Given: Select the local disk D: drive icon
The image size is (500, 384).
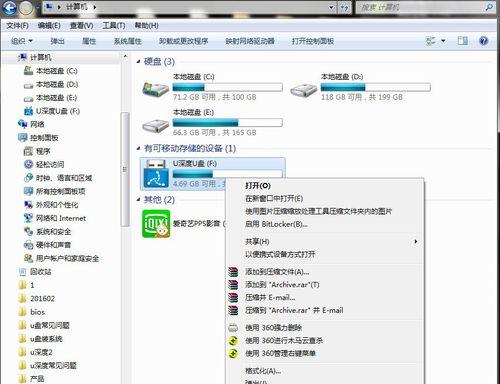Looking at the screenshot, I should pos(303,89).
